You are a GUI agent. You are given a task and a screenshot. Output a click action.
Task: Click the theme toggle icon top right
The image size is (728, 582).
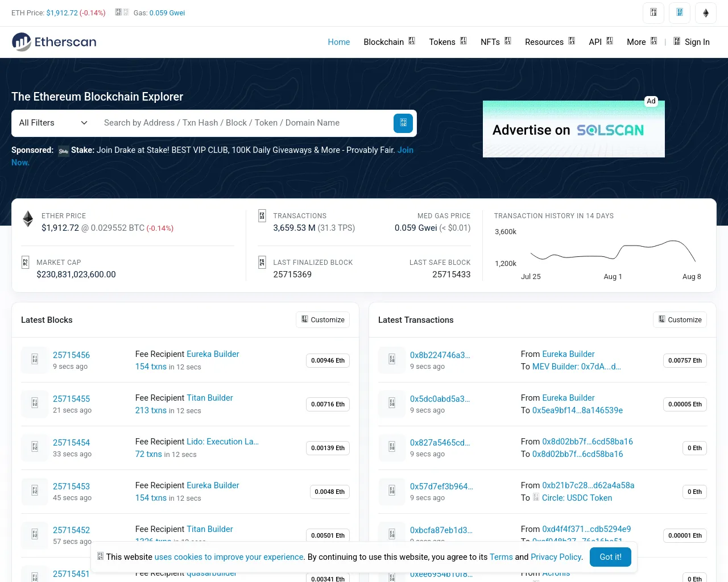pos(653,13)
